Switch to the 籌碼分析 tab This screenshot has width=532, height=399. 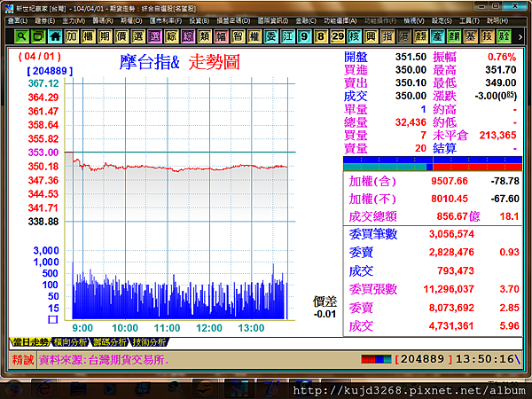(110, 342)
